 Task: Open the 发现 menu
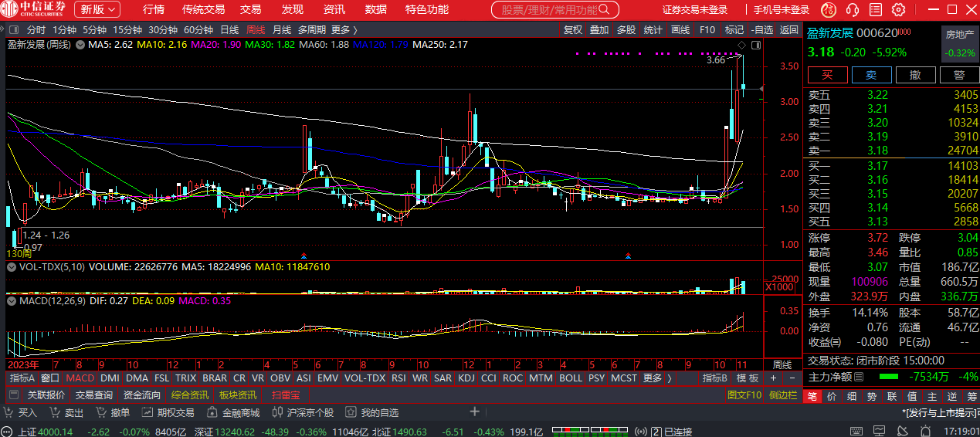click(293, 9)
